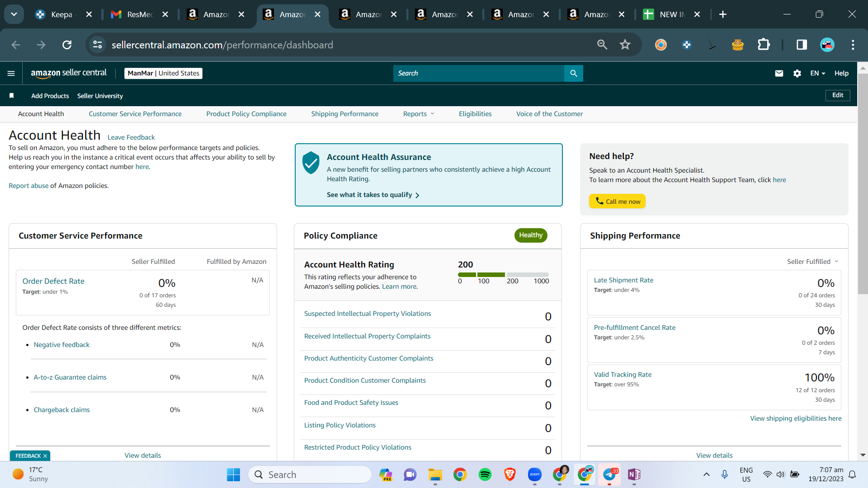Image resolution: width=868 pixels, height=488 pixels.
Task: Click the zoom magnifier icon in address bar
Action: pyautogui.click(x=602, y=45)
